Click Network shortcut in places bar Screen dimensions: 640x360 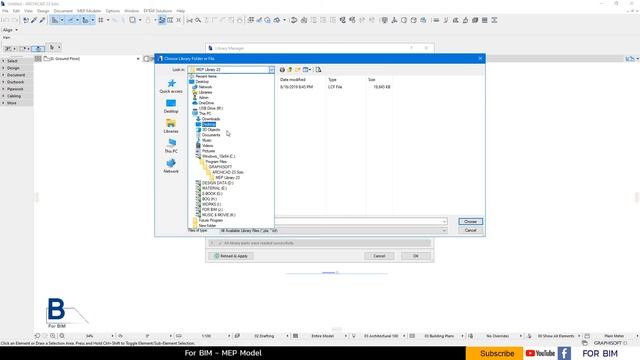coord(171,166)
